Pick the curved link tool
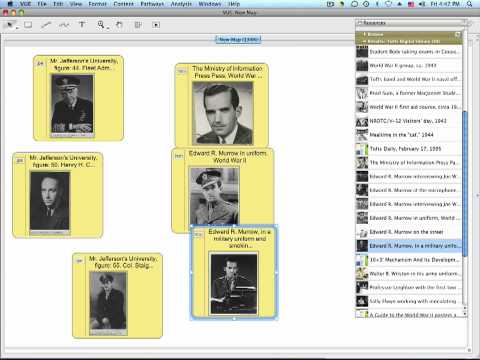The width and height of the screenshot is (480, 360). tap(64, 25)
